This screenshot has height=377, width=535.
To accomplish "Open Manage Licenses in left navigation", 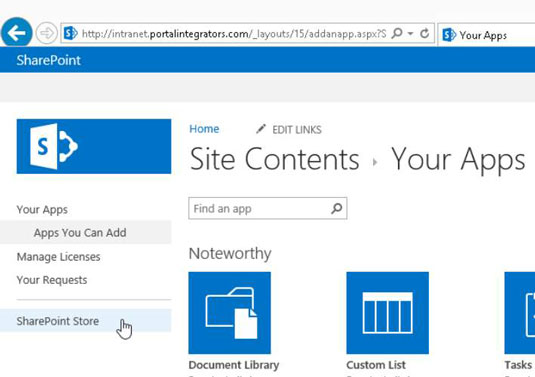I will [58, 257].
